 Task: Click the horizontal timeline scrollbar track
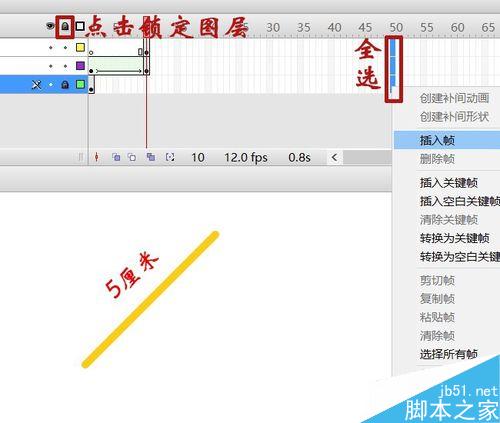coord(368,157)
